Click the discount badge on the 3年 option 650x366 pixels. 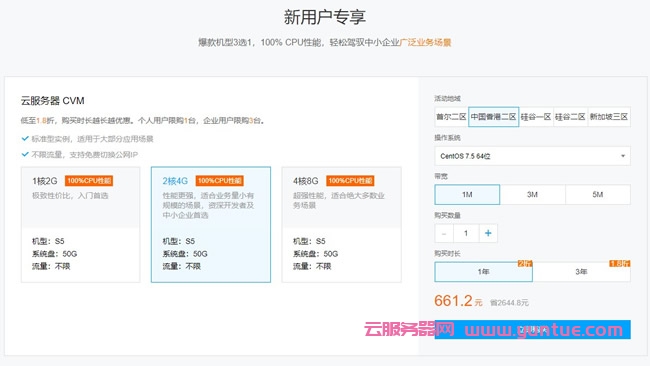620,263
